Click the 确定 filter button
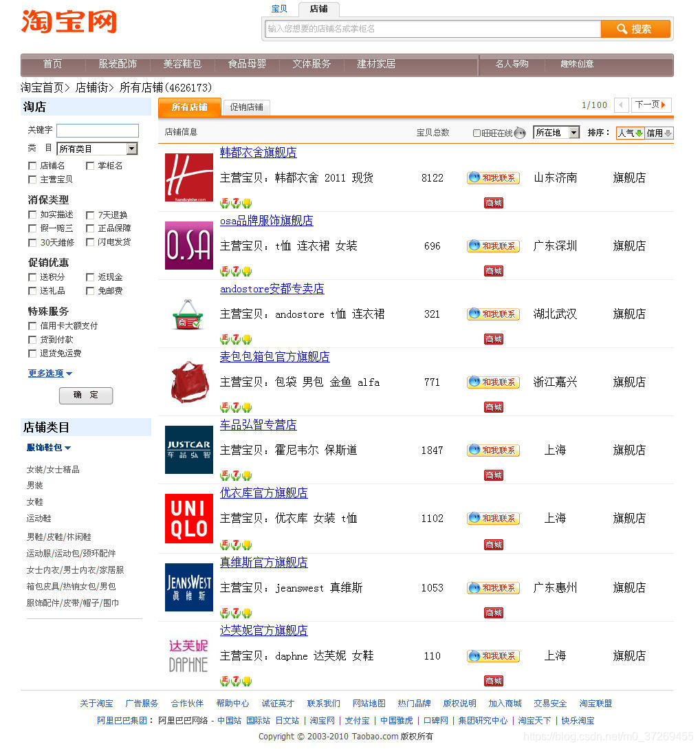 click(x=86, y=395)
